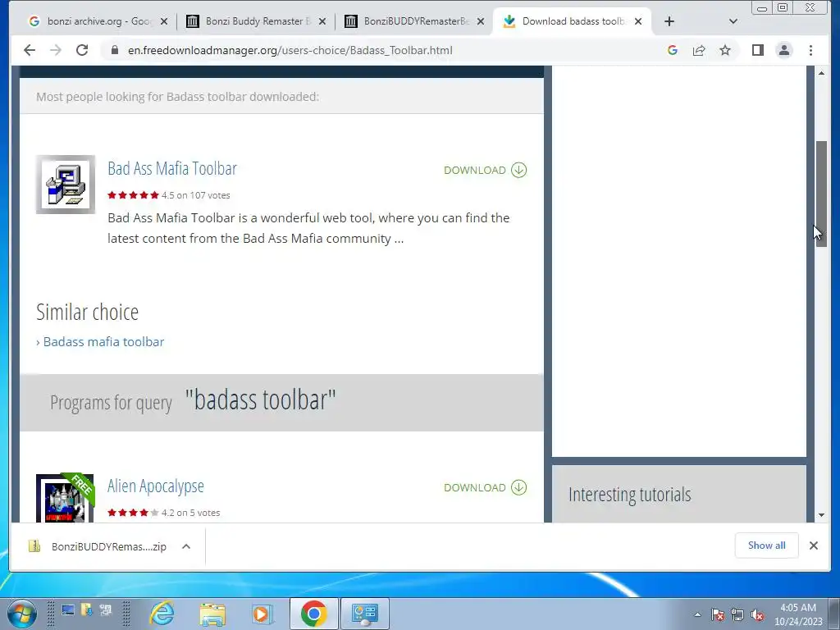Open Control Panel taskbar item

[x=365, y=614]
